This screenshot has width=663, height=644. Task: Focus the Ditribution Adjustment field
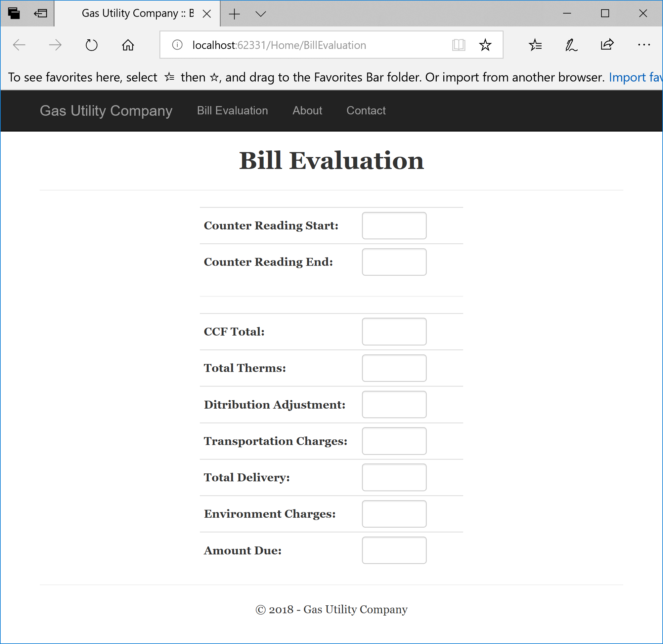[394, 405]
